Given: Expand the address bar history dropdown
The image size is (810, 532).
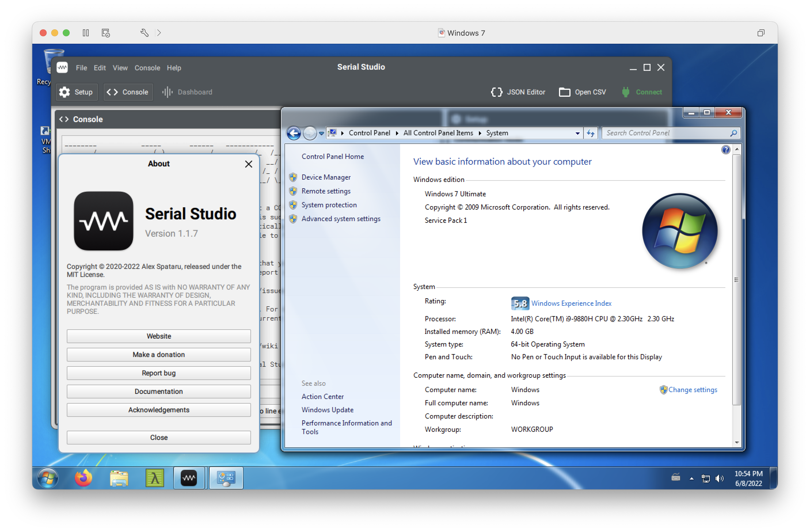Looking at the screenshot, I should [x=577, y=133].
